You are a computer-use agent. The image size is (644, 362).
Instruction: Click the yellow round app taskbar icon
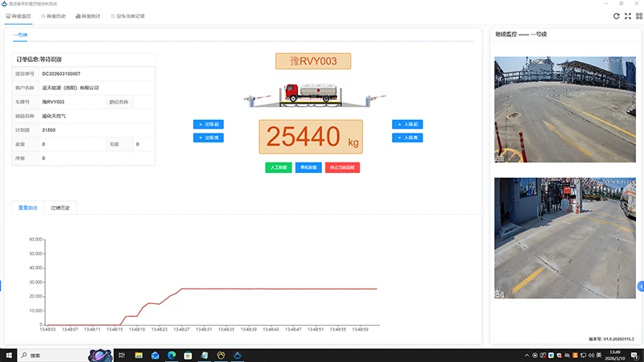click(x=221, y=356)
